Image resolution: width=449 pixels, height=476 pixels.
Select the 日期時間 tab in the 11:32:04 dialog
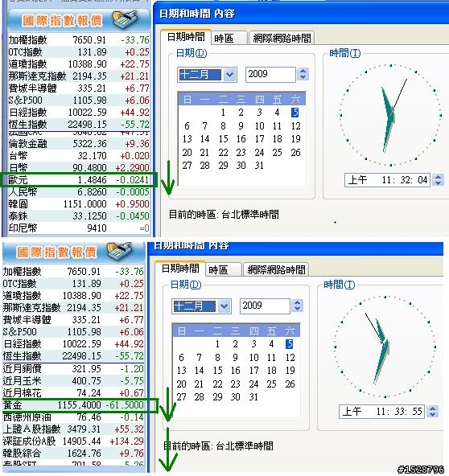point(186,37)
